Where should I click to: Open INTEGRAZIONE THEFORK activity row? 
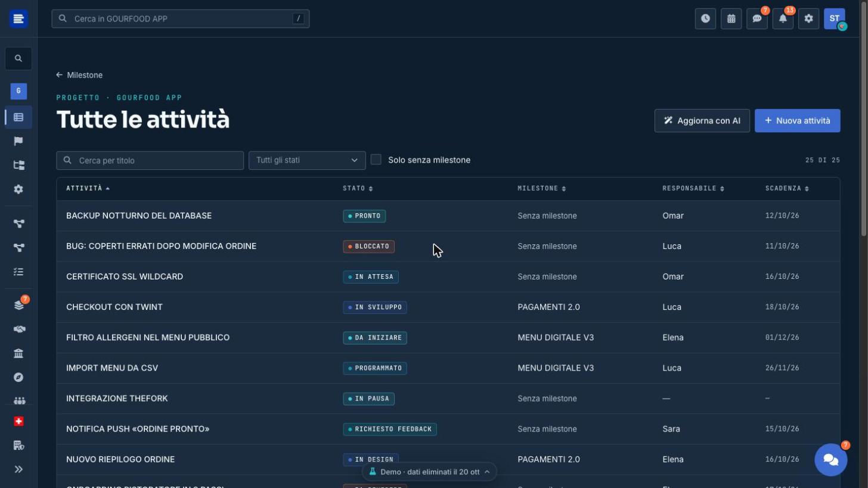click(448, 399)
